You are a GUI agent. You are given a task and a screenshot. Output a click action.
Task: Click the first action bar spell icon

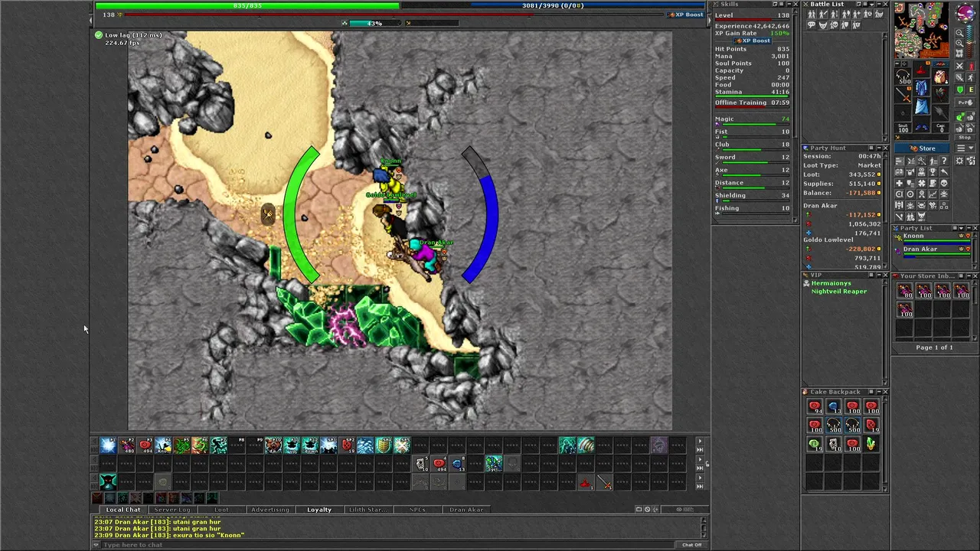(108, 445)
